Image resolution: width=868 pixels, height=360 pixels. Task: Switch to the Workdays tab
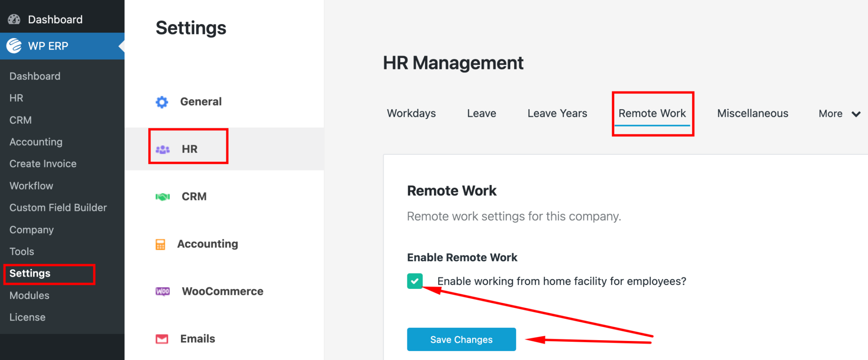pos(411,113)
